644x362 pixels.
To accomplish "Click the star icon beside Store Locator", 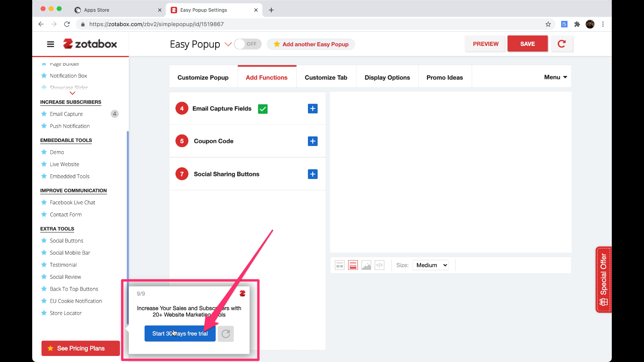I will pyautogui.click(x=44, y=313).
